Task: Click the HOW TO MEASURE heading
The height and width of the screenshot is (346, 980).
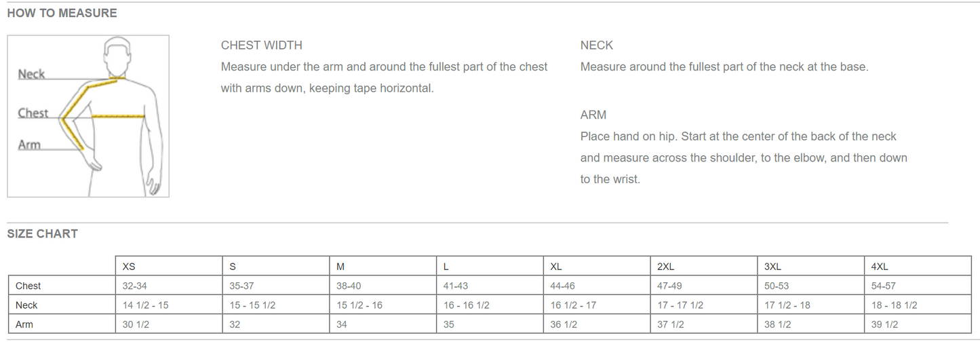Action: pyautogui.click(x=62, y=13)
